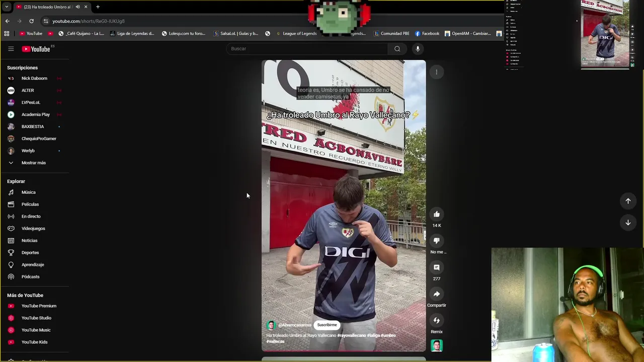Open the Facebook bookmark
The width and height of the screenshot is (644, 362).
[427, 34]
